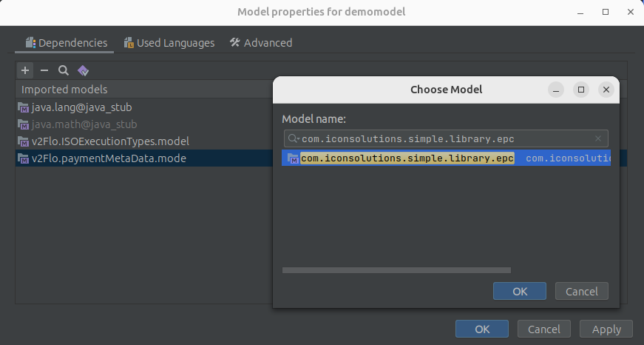Image resolution: width=644 pixels, height=345 pixels.
Task: Minimize the Model properties window
Action: tap(580, 12)
